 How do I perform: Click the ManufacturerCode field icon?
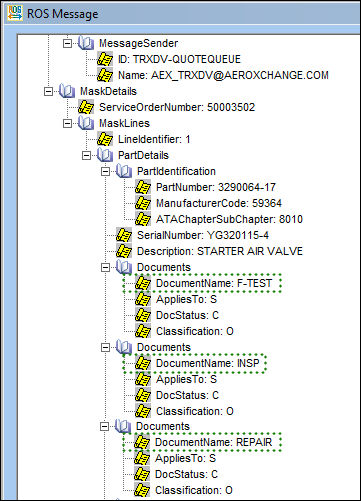(143, 203)
